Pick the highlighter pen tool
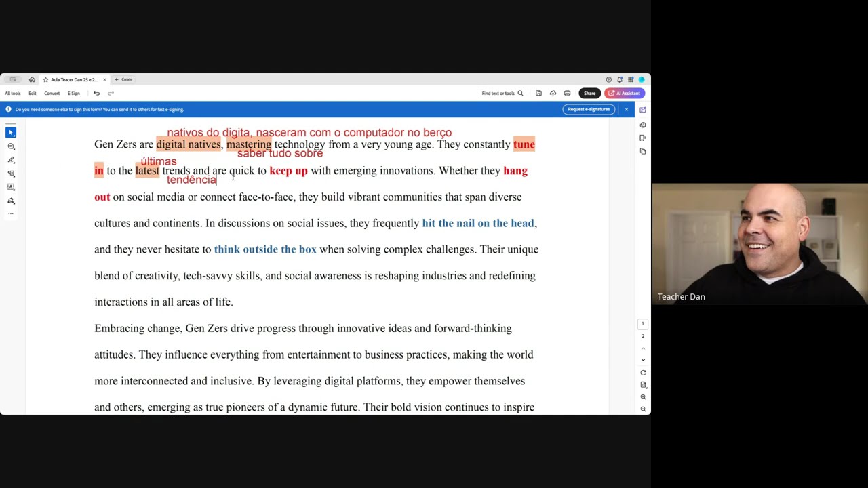Viewport: 868px width, 488px height. [x=11, y=160]
